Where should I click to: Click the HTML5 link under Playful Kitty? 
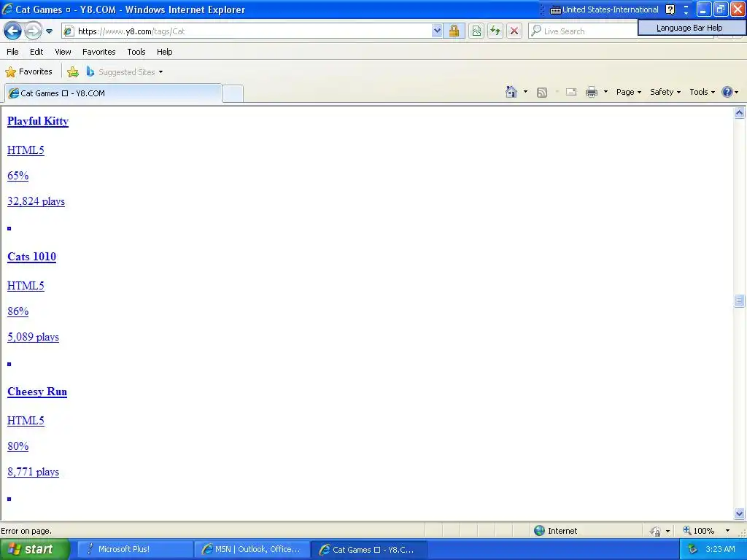[x=26, y=150]
